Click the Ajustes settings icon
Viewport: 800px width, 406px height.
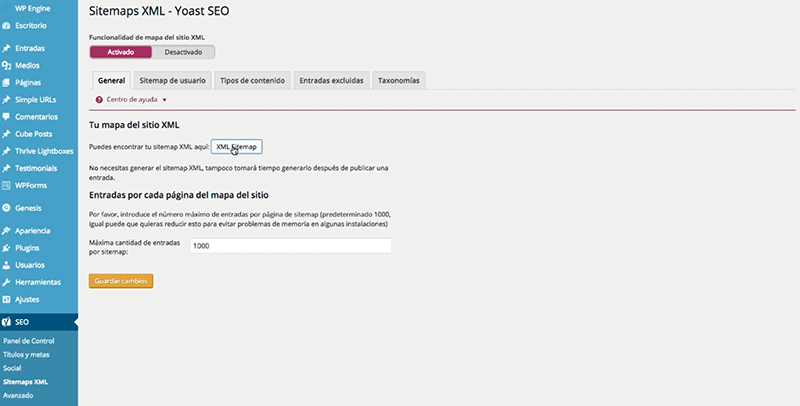pyautogui.click(x=6, y=299)
